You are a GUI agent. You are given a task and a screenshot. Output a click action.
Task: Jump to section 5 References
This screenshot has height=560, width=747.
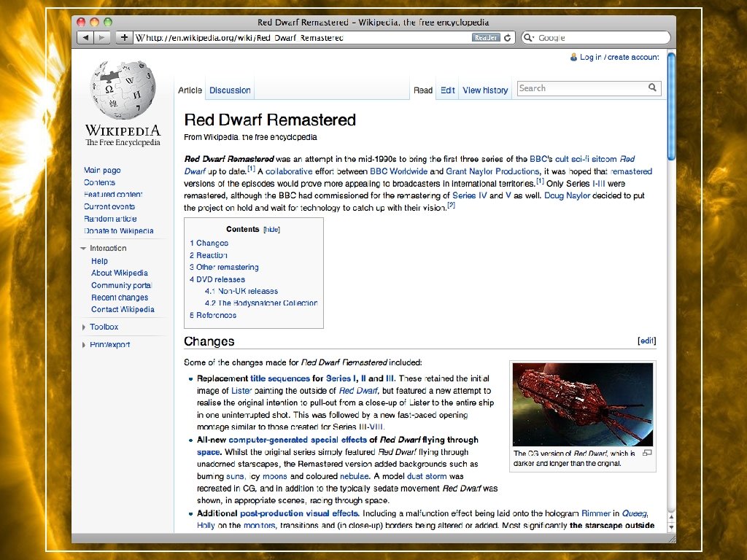[x=213, y=315]
